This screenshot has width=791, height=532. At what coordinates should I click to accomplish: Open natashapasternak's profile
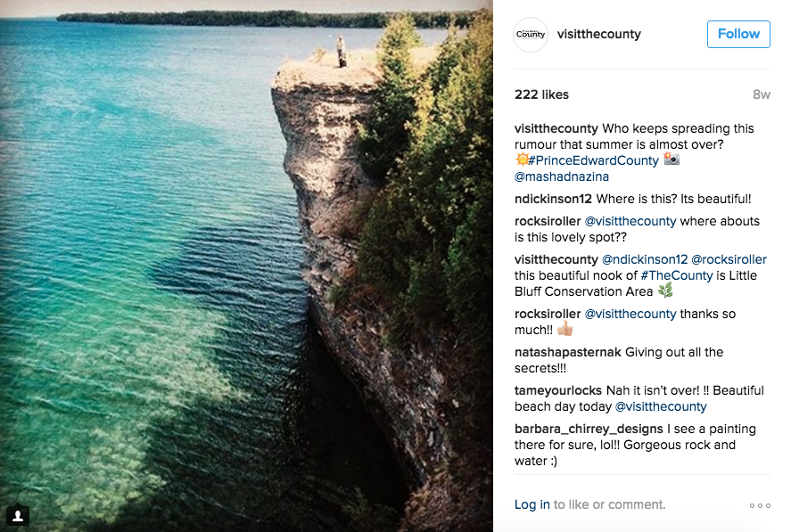click(568, 352)
